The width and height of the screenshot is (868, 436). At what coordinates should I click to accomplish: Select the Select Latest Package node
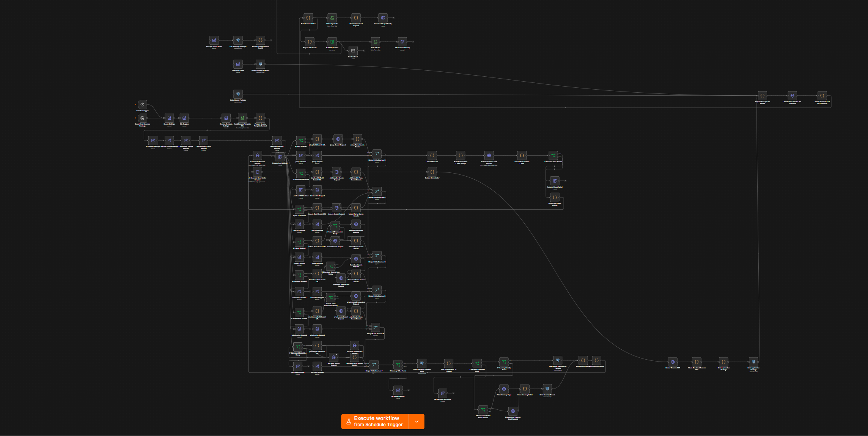point(238,94)
